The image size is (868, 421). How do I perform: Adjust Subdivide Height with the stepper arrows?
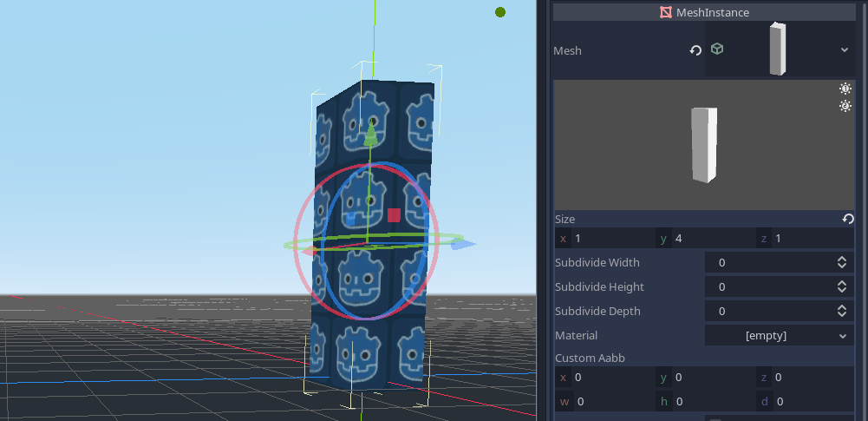tap(842, 287)
